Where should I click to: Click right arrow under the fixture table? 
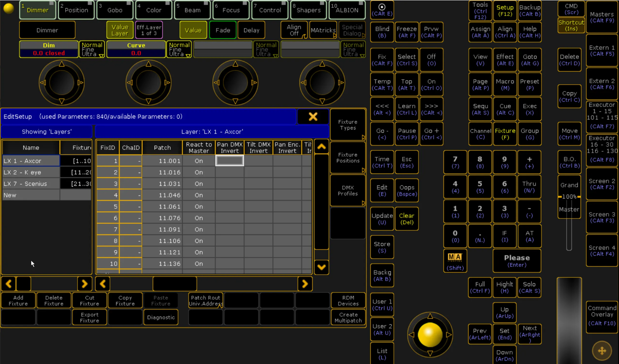(x=305, y=284)
